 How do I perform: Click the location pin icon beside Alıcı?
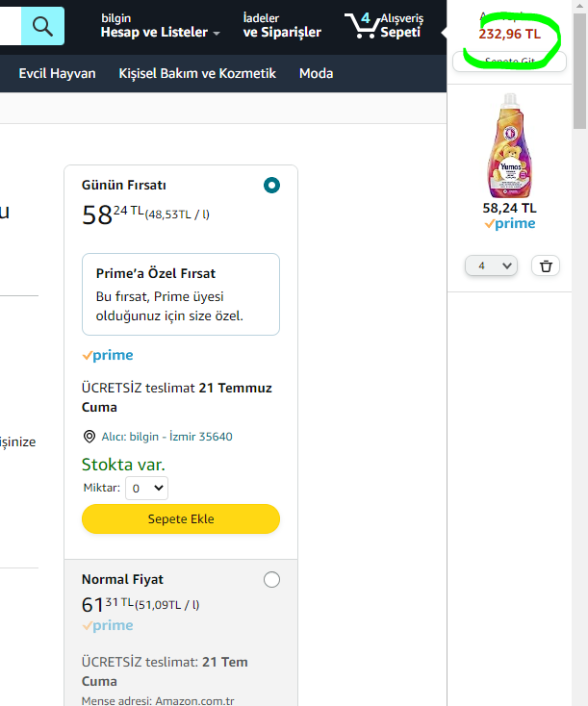click(89, 437)
